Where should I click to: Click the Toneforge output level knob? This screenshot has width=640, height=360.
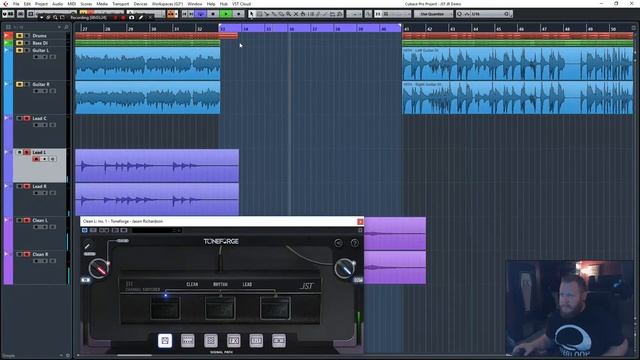point(344,269)
